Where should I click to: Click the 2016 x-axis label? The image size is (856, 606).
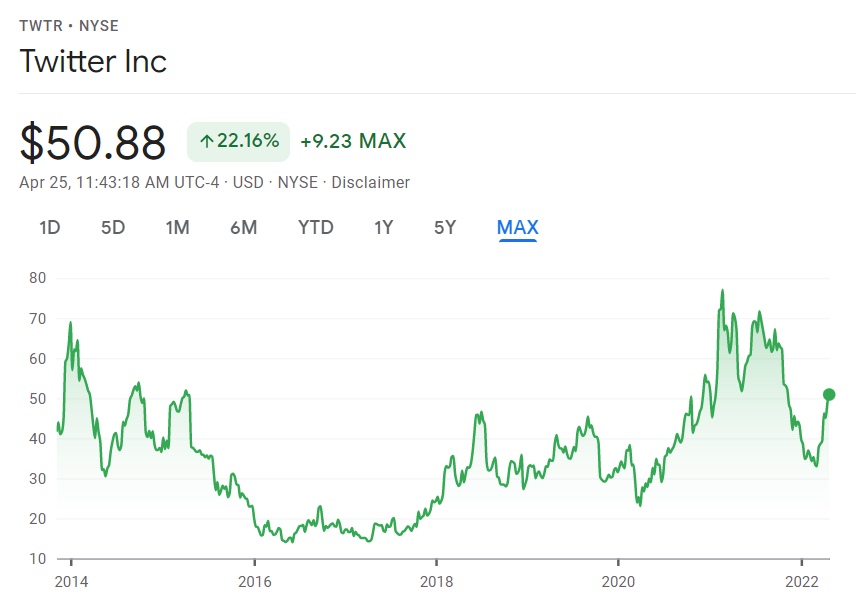tap(254, 581)
